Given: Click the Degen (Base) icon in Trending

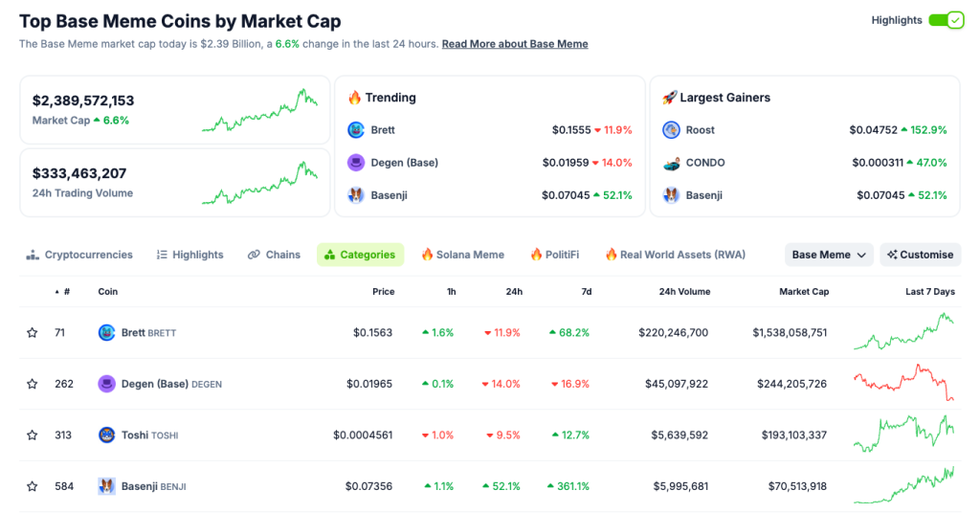Looking at the screenshot, I should 356,163.
